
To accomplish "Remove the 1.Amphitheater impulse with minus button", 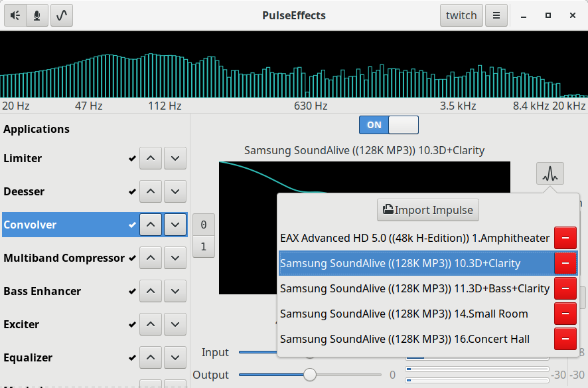I will point(565,238).
